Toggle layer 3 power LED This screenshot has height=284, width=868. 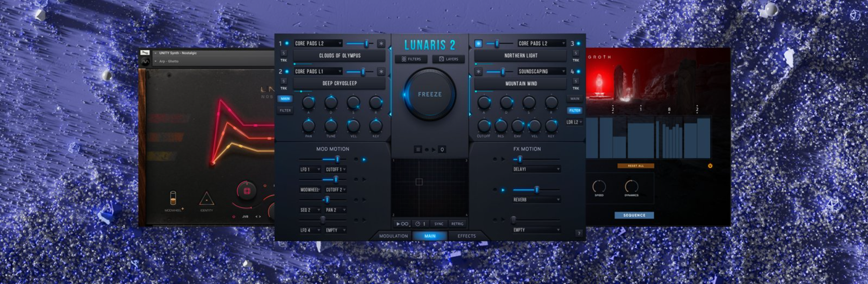(579, 44)
